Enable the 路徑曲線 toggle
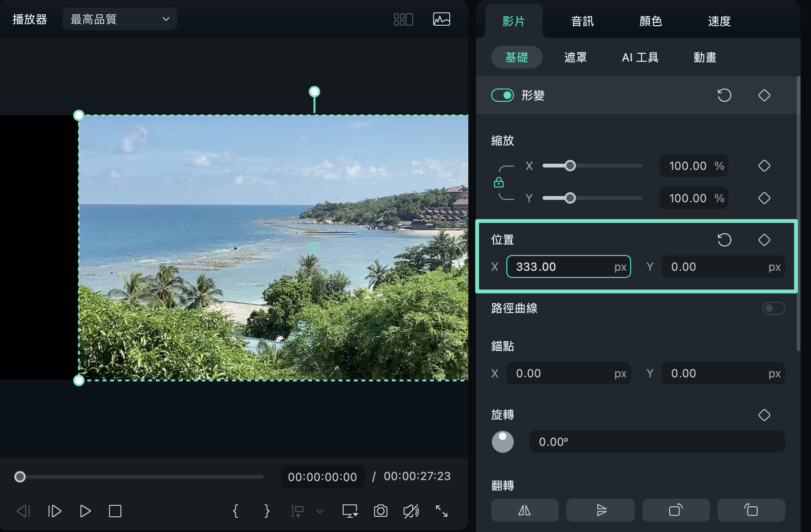The height and width of the screenshot is (532, 811). click(772, 308)
